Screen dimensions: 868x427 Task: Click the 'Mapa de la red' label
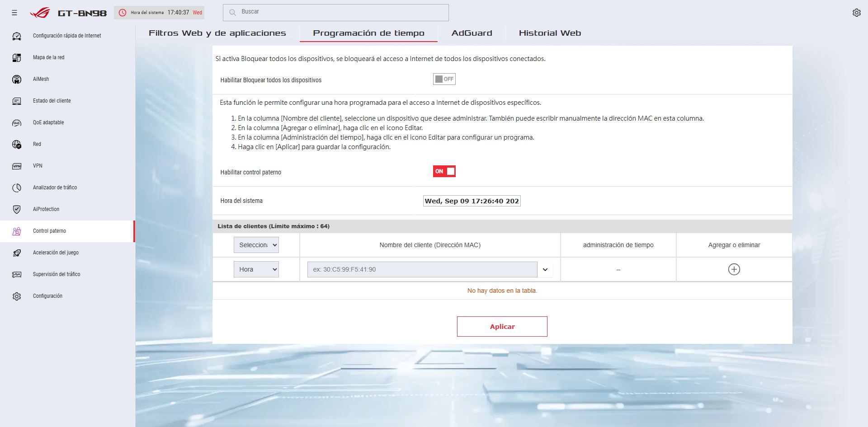tap(48, 57)
